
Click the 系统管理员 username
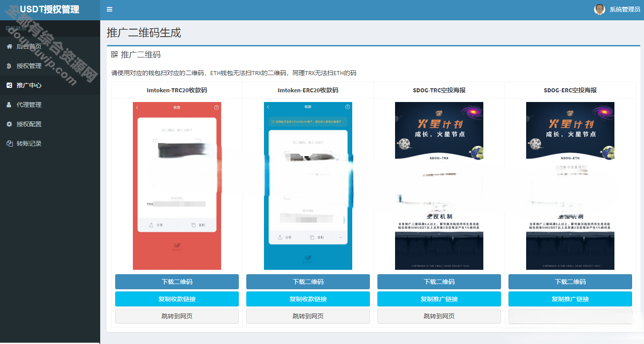tap(625, 9)
